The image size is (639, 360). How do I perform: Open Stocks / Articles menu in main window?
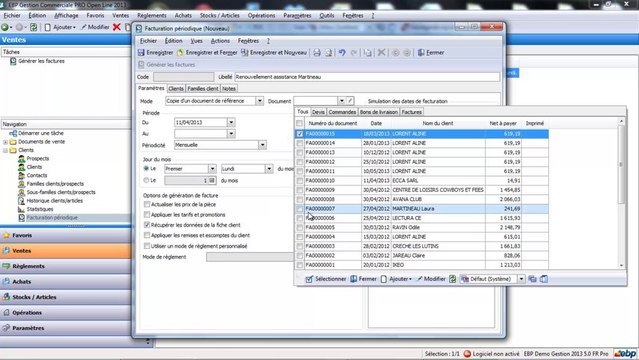click(x=220, y=15)
